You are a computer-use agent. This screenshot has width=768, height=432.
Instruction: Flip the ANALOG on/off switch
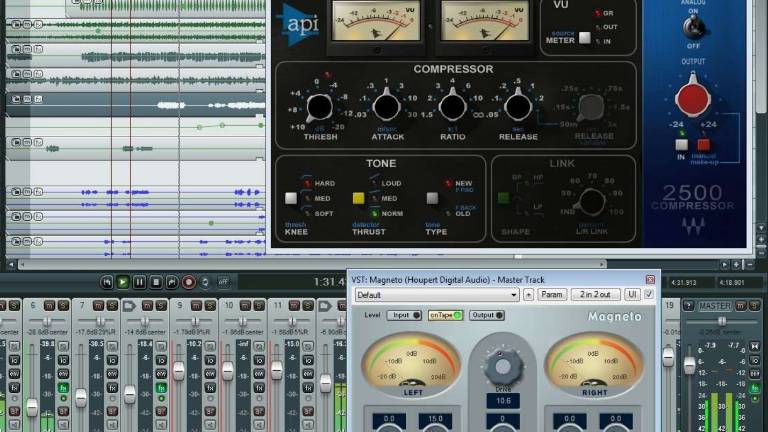(693, 28)
